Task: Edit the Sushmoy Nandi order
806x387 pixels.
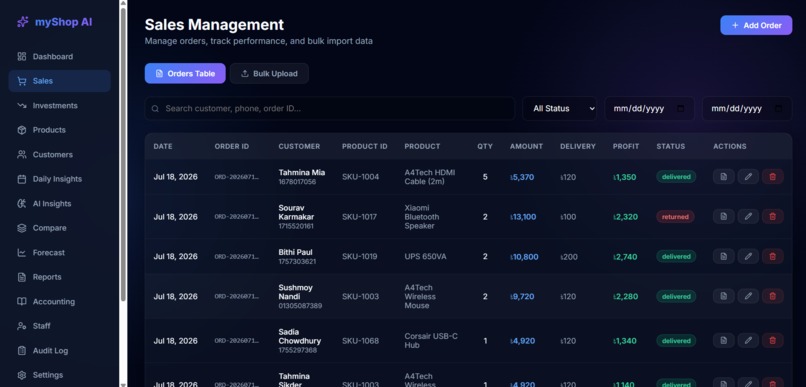Action: (x=748, y=296)
